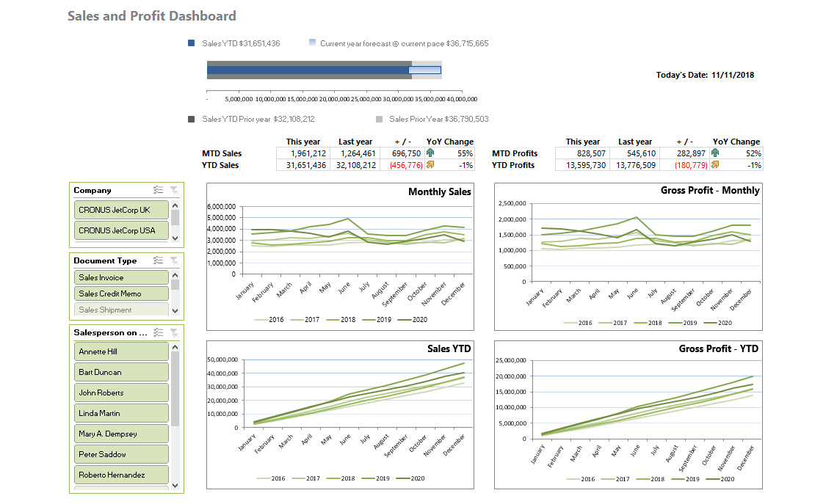Select the blue Sales YTD progress bar
Viewport: 837px width, 504px height.
(308, 70)
